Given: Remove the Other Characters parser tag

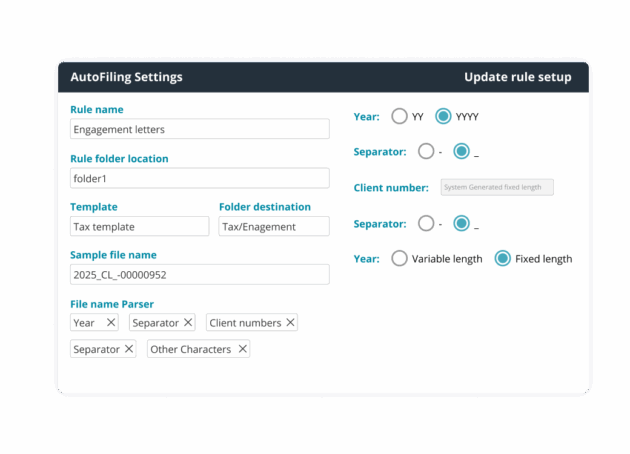Looking at the screenshot, I should pos(242,349).
